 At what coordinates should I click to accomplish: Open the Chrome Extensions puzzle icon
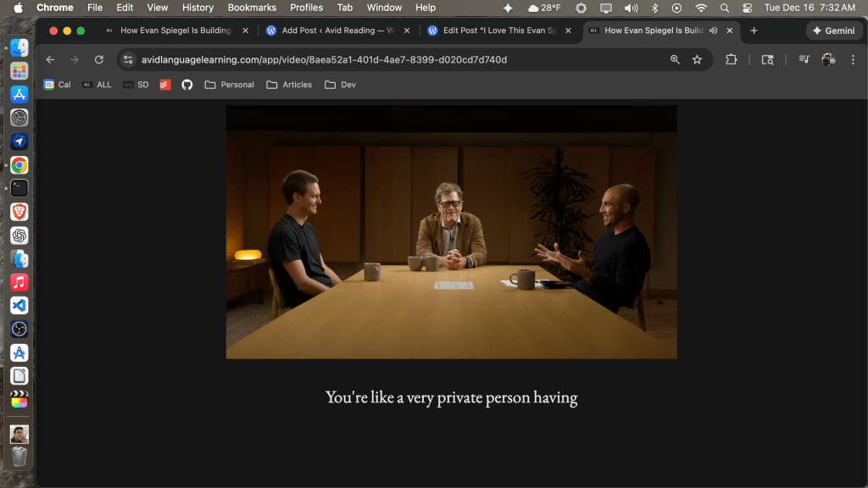click(x=732, y=60)
